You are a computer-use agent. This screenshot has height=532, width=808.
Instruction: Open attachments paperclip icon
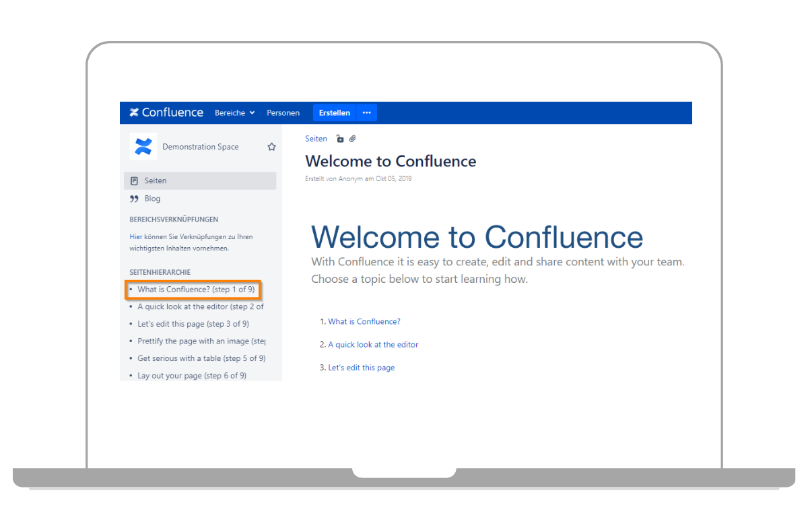352,139
